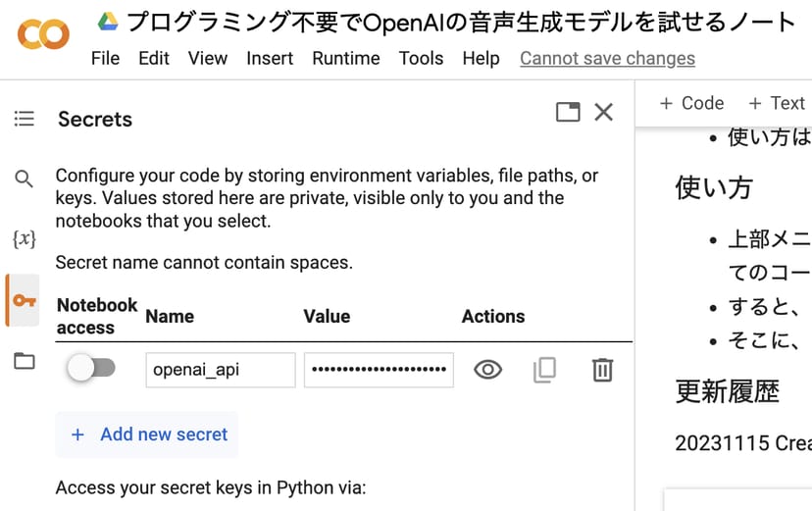The image size is (812, 511).
Task: Open the Runtime menu
Action: (x=345, y=58)
